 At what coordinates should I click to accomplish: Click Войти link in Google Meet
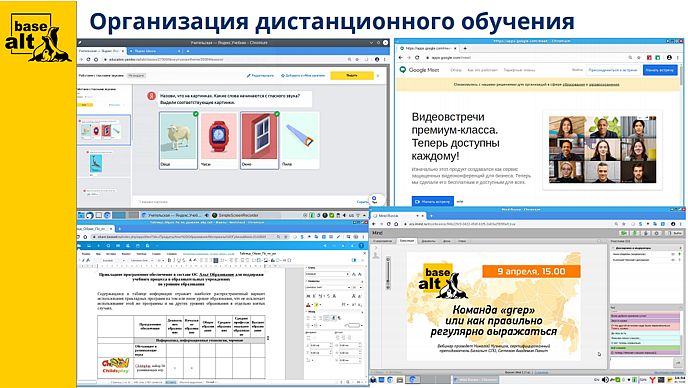[x=577, y=70]
